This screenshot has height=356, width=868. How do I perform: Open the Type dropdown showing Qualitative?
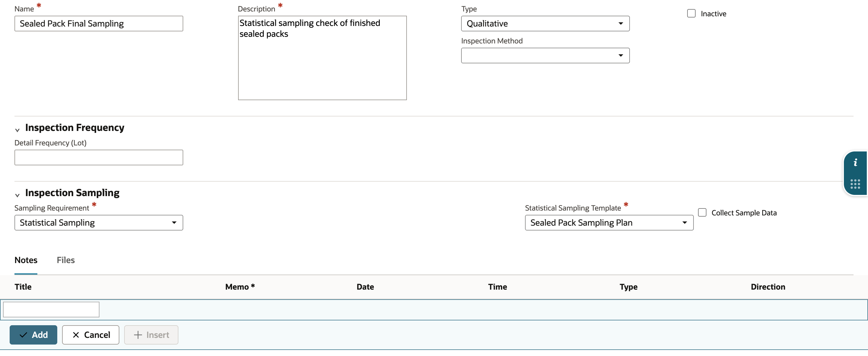[545, 24]
